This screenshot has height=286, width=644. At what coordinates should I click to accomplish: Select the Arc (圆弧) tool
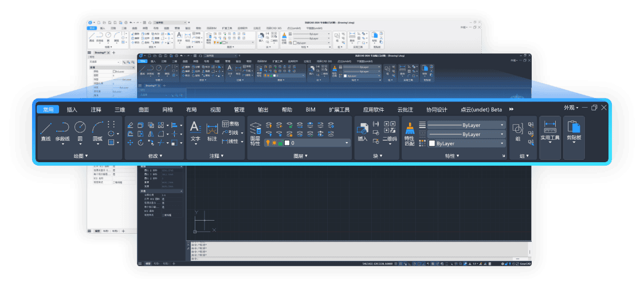98,128
